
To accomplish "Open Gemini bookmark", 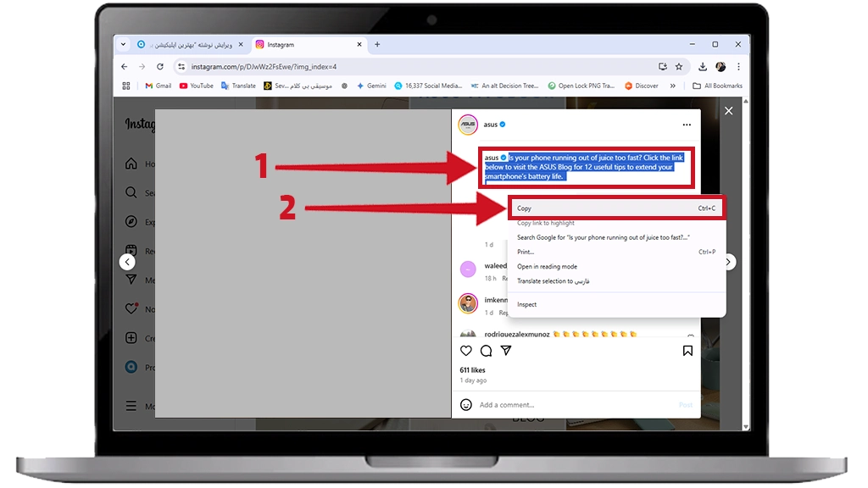I will (x=371, y=86).
